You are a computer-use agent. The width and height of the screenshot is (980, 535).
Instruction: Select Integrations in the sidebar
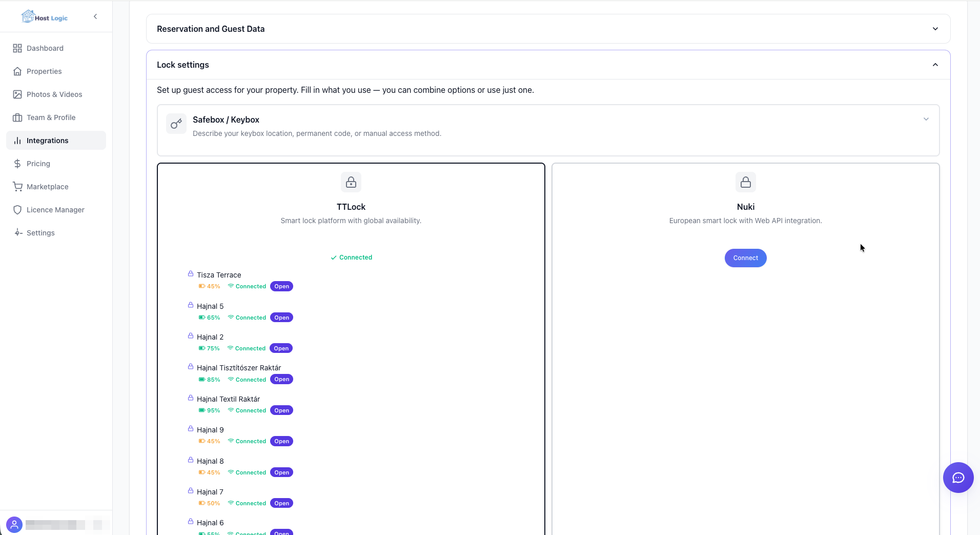coord(56,141)
